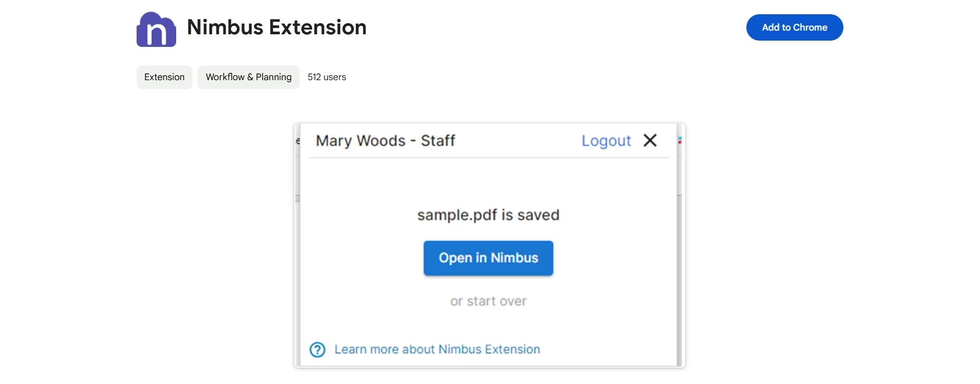
Task: Click the 'or start over' link
Action: (488, 301)
